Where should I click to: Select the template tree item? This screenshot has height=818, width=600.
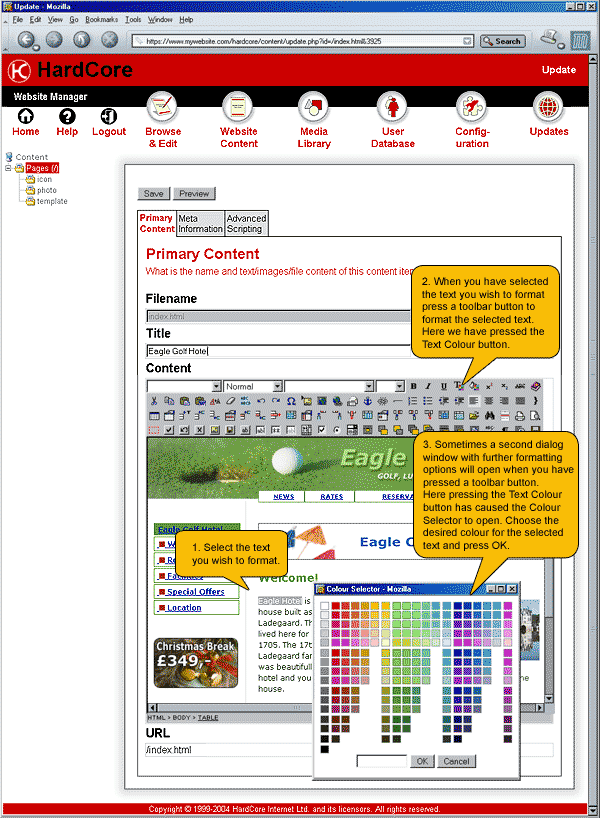(x=52, y=201)
